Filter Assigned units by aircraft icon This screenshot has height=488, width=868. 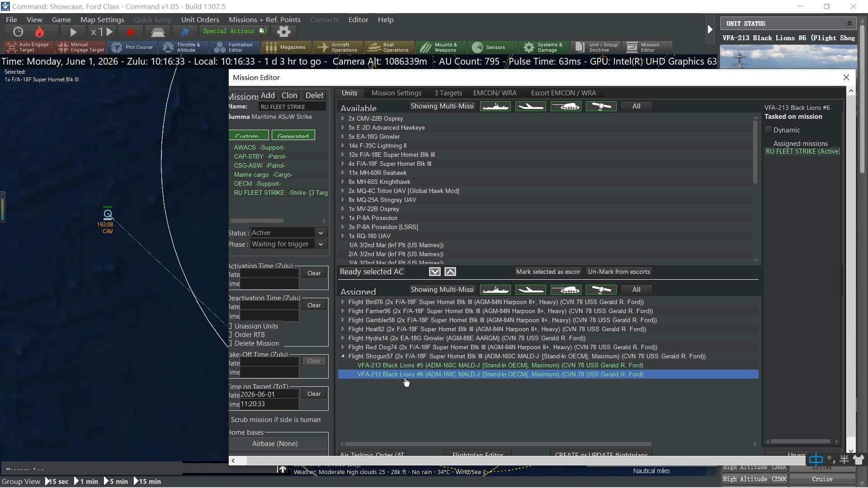click(x=531, y=290)
